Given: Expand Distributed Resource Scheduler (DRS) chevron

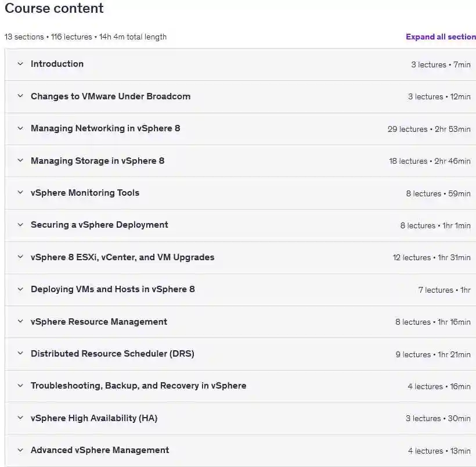Looking at the screenshot, I should (20, 353).
